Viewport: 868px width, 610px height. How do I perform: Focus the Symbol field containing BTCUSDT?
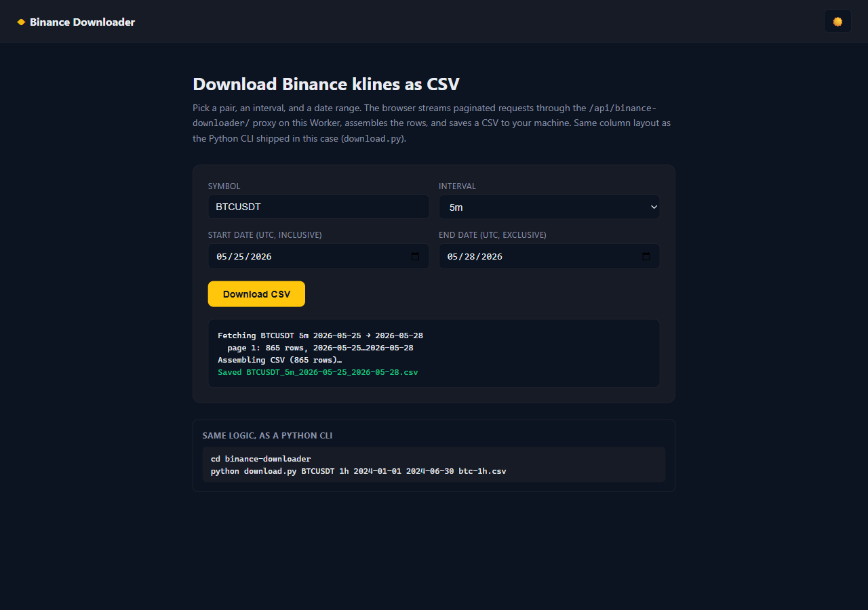(x=318, y=207)
